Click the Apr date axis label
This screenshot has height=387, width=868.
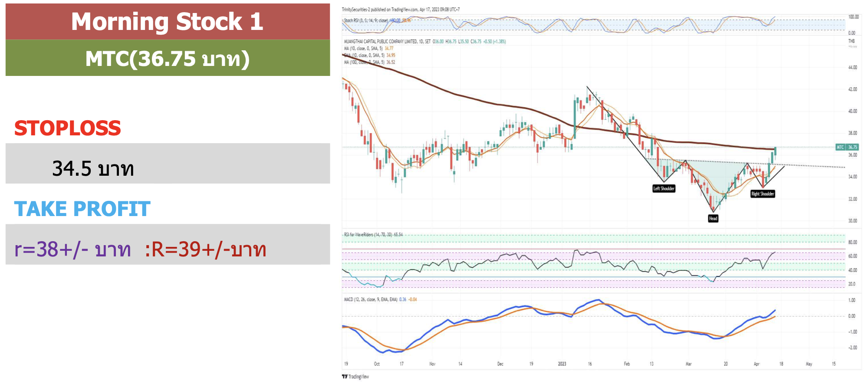coord(756,364)
